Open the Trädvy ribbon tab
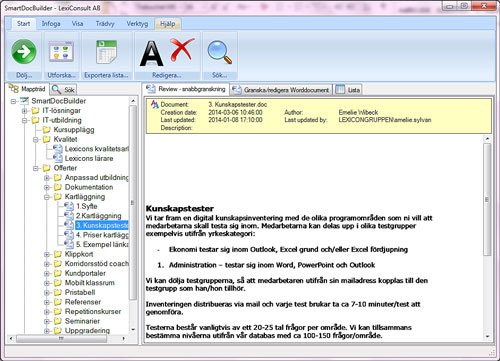 [105, 24]
